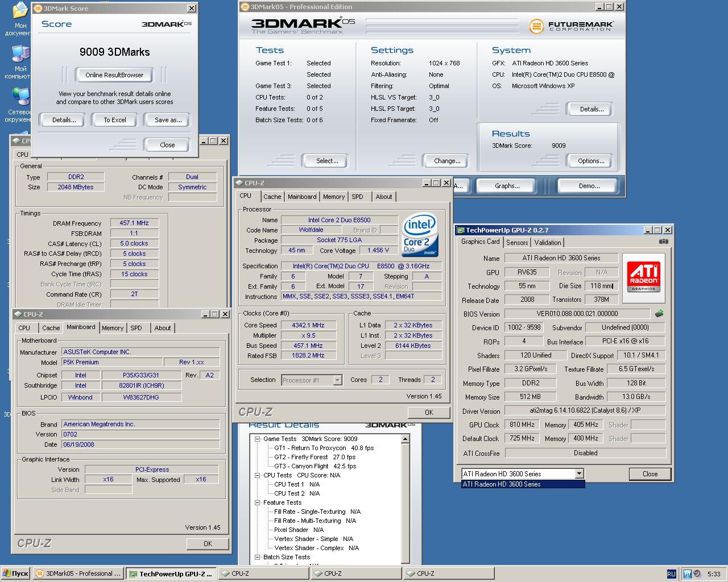This screenshot has width=728, height=582.
Task: Select the Graphics Card tab in GPU-Z
Action: coord(481,242)
